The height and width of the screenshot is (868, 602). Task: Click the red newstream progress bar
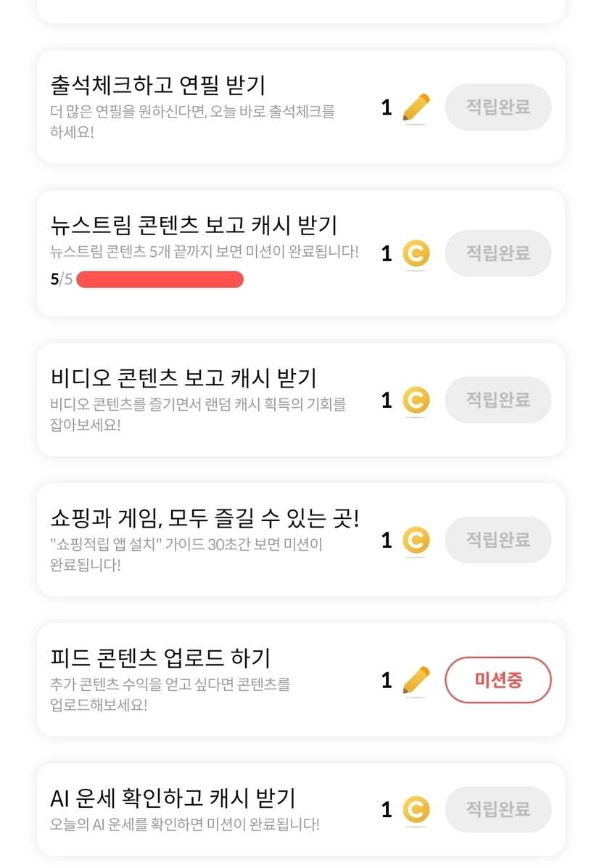pyautogui.click(x=160, y=279)
